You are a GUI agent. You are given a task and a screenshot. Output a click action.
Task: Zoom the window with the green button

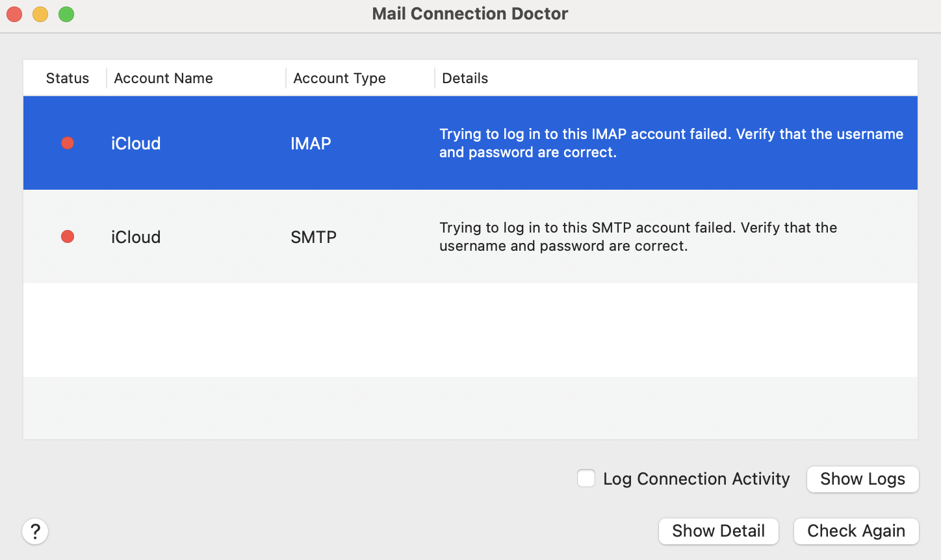66,14
